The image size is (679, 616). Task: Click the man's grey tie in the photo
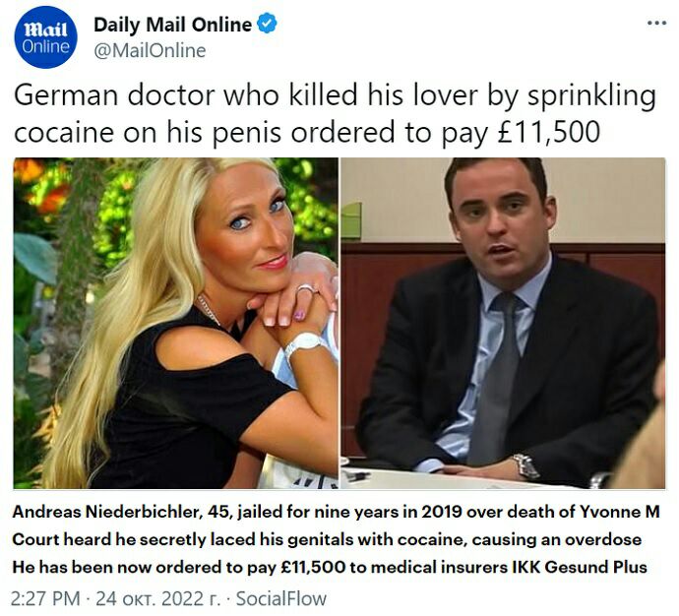click(x=497, y=380)
